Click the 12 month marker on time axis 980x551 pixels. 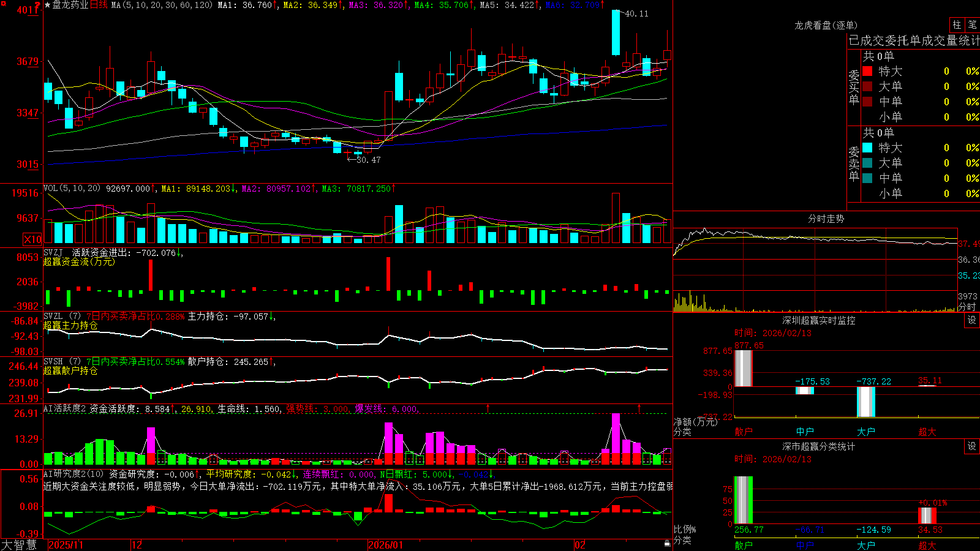tap(137, 545)
